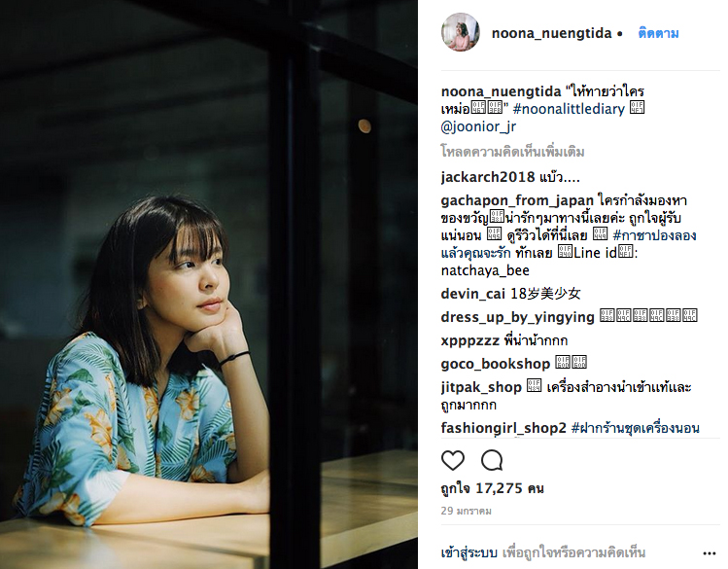Visit the @joonior_jr mention

[x=478, y=126]
